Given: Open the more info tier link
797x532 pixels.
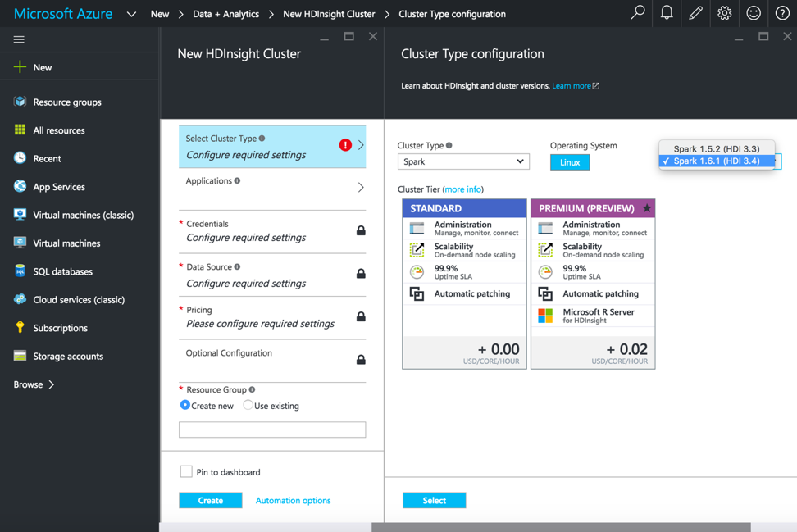Looking at the screenshot, I should [462, 189].
